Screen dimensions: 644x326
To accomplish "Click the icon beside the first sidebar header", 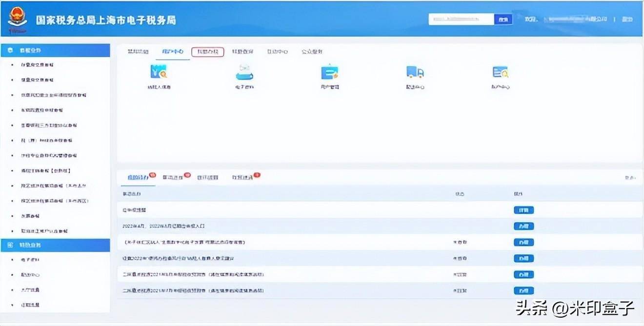I will 10,50.
